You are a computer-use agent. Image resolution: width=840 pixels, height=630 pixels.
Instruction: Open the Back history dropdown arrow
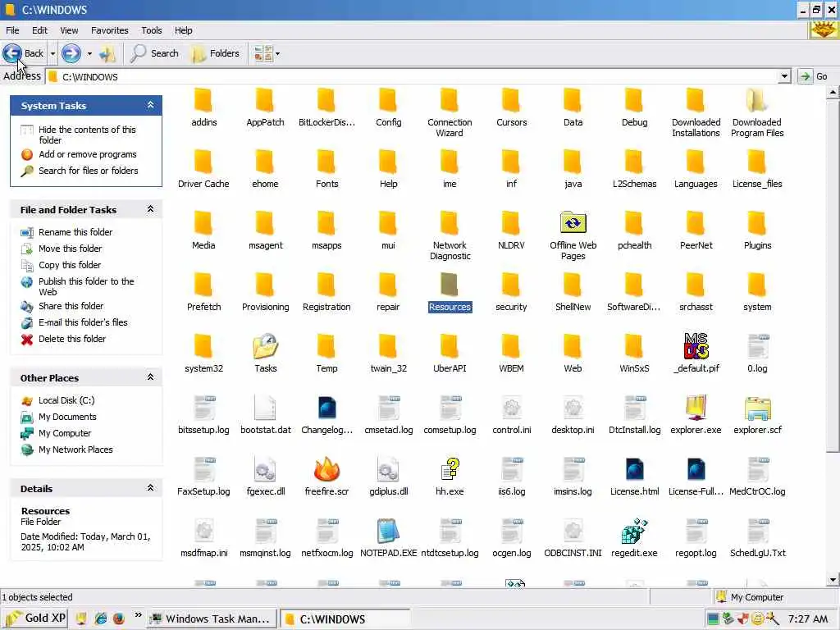[x=52, y=53]
